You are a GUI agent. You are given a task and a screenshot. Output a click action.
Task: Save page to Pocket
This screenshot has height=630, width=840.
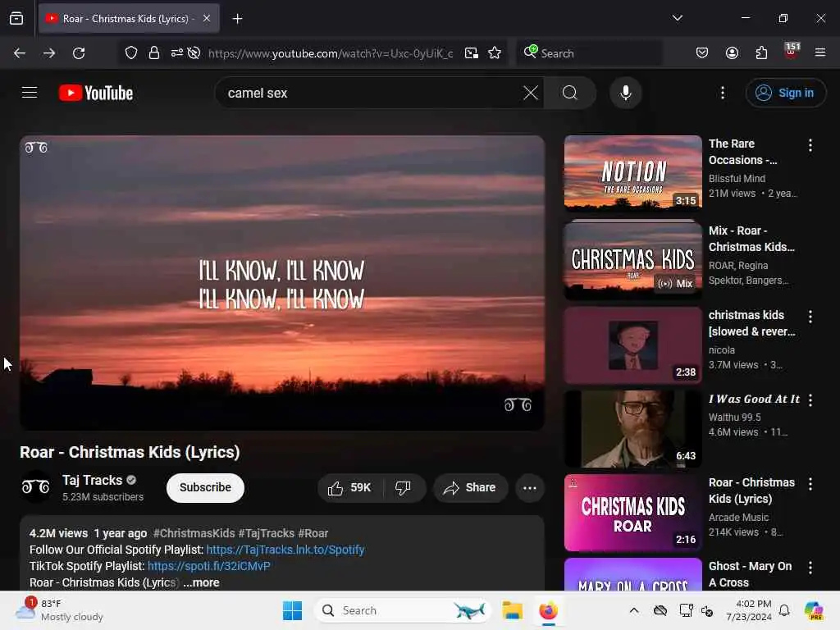click(x=702, y=52)
